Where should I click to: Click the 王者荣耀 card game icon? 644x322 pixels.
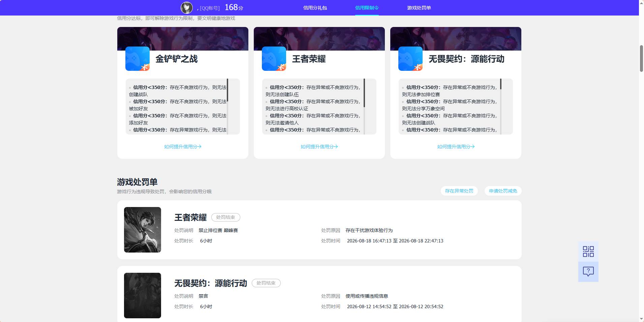pos(274,59)
